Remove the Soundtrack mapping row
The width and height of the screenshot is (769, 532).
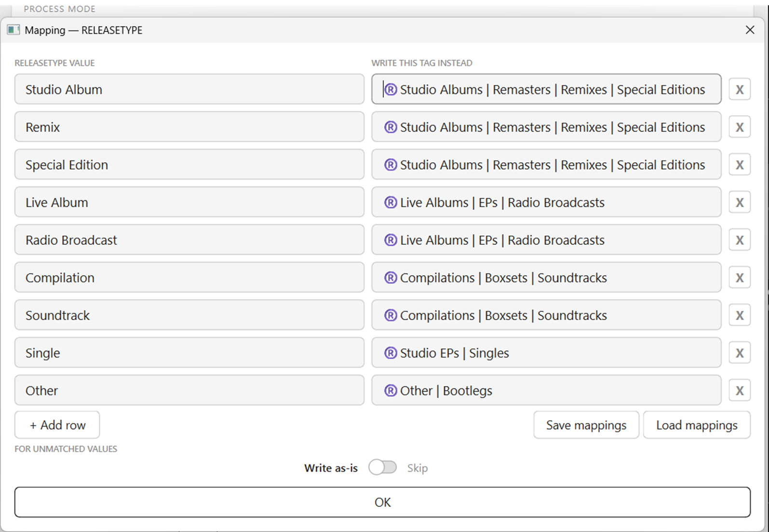pyautogui.click(x=739, y=315)
